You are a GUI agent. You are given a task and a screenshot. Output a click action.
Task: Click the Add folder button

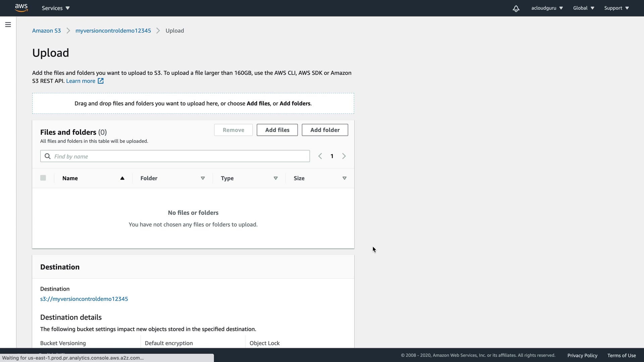click(x=325, y=130)
